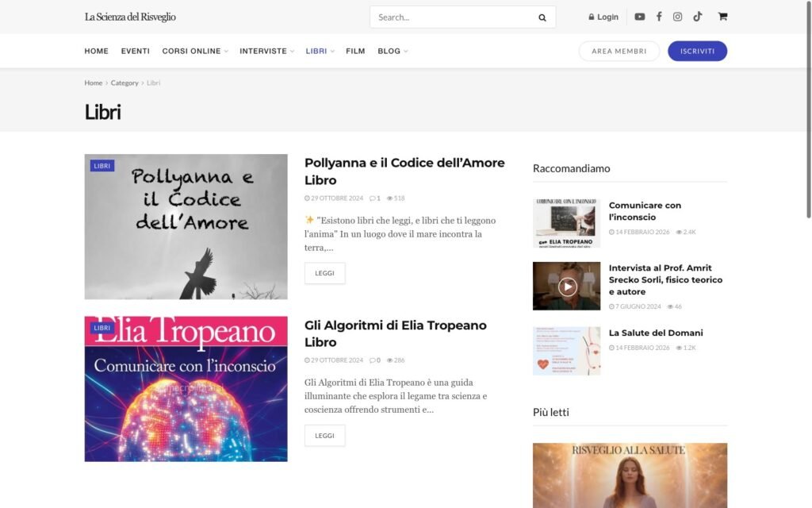Viewport: 812px width, 508px height.
Task: Expand the LIBRI dropdown menu
Action: coord(320,51)
